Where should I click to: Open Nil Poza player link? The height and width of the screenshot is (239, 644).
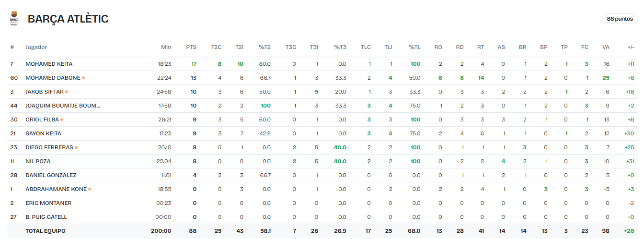click(38, 161)
